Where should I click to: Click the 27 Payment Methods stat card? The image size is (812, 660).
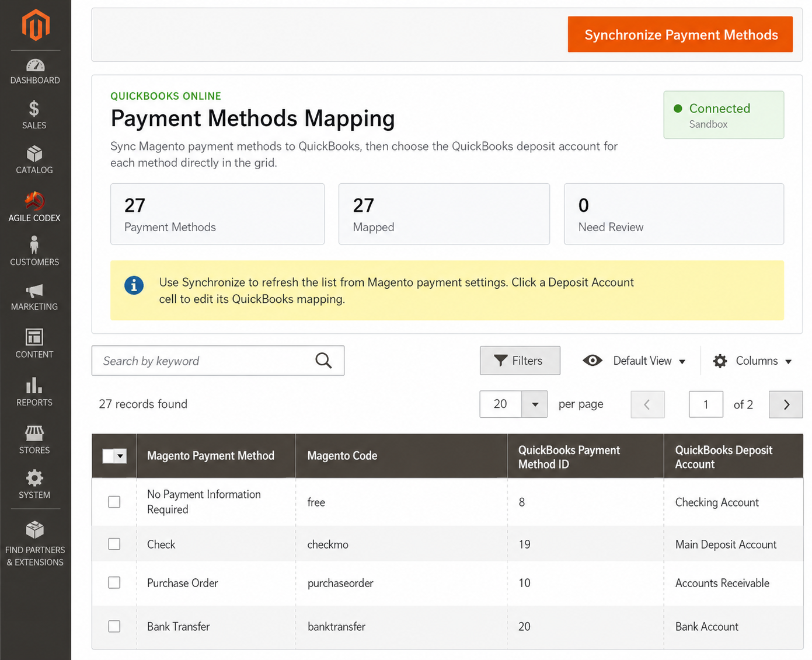pos(217,214)
